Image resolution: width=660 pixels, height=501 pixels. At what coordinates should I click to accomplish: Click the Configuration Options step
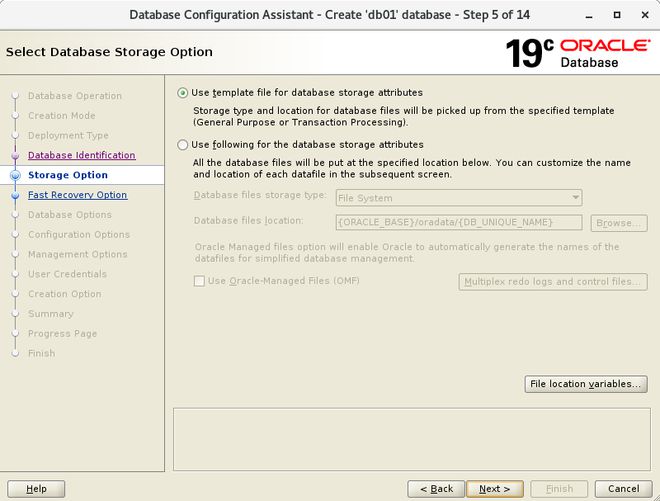[x=79, y=235]
